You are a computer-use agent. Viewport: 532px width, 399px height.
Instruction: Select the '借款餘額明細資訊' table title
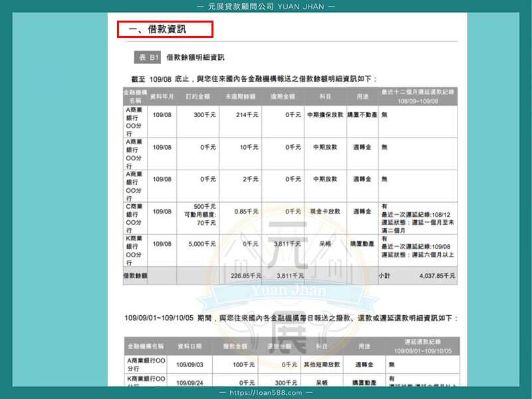(195, 57)
